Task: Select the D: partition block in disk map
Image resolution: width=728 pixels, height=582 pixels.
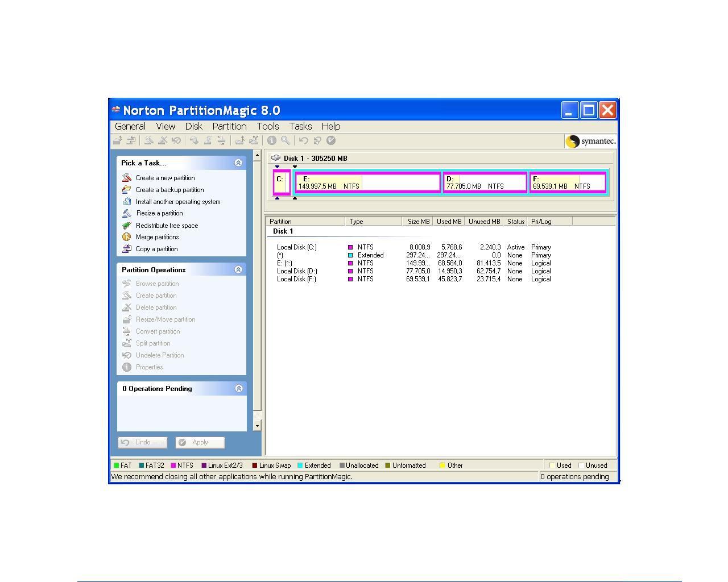Action: pos(485,182)
